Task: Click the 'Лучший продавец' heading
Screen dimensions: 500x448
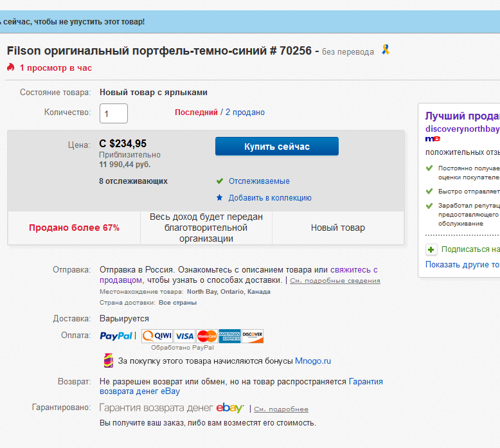Action: point(462,116)
